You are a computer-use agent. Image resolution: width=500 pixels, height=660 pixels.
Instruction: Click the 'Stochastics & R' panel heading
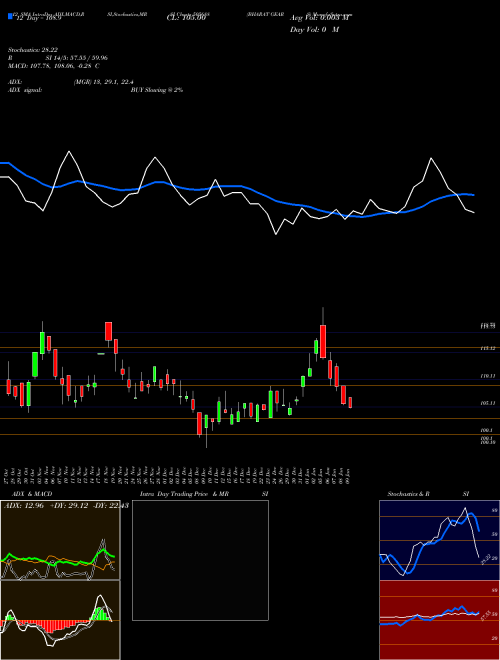coord(409,494)
